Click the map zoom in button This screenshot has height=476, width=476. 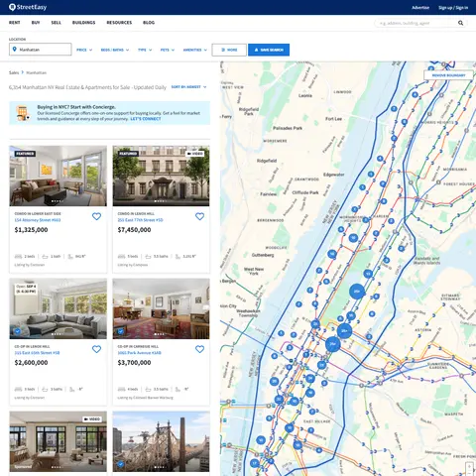pos(469,466)
